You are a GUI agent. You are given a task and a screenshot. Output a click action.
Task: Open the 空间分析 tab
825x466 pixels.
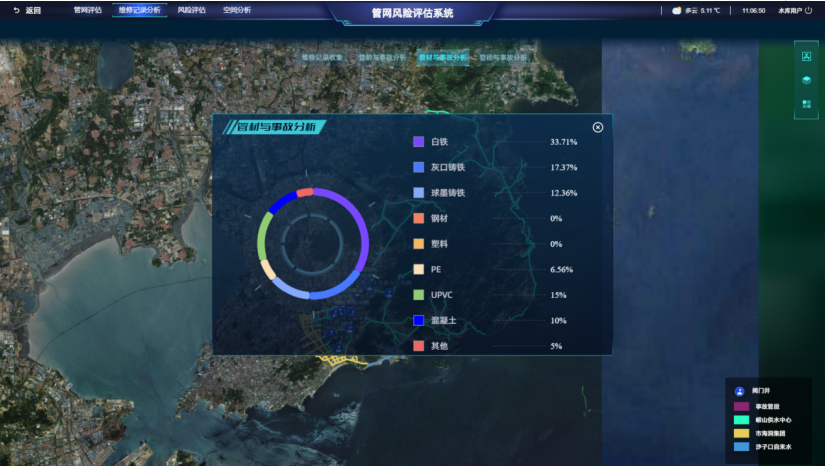237,10
